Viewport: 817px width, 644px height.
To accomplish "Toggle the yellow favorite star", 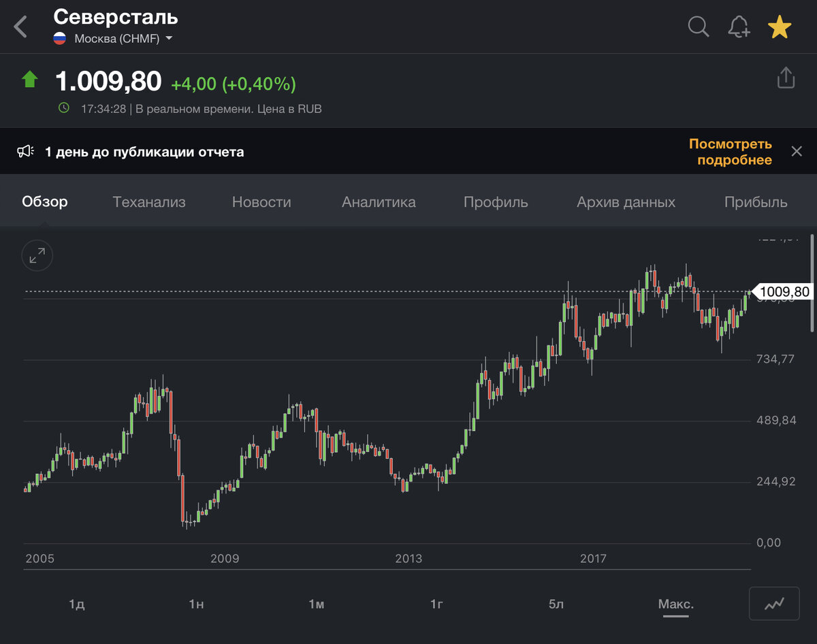I will click(x=780, y=27).
